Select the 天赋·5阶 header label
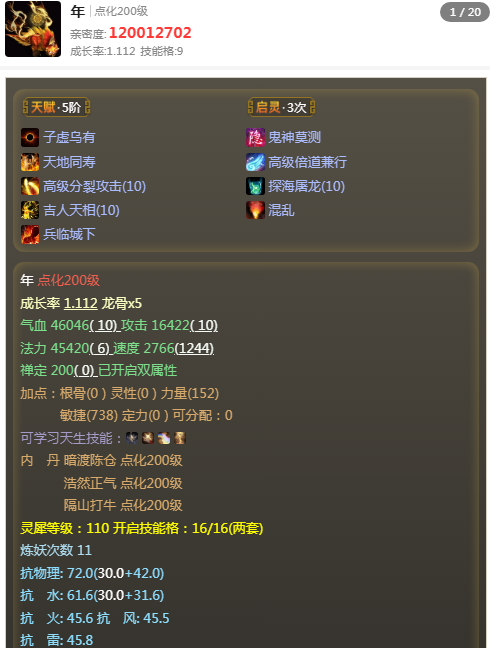490x648 pixels. point(56,107)
